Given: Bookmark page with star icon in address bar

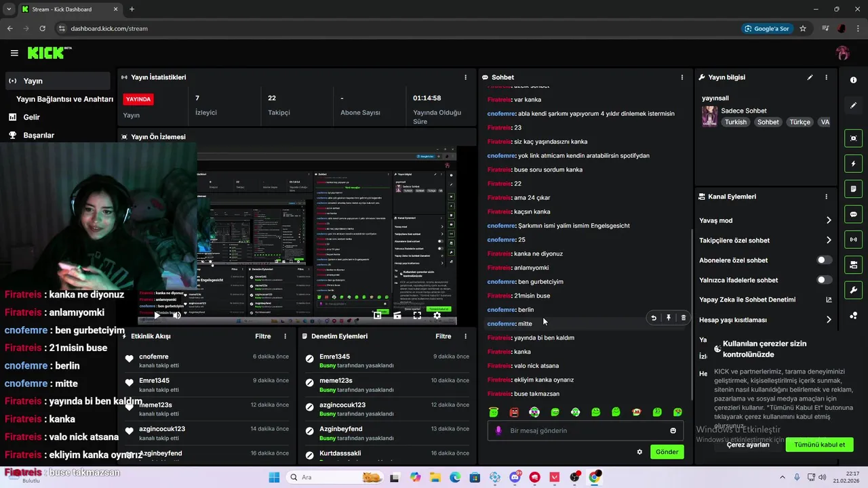Looking at the screenshot, I should click(803, 28).
